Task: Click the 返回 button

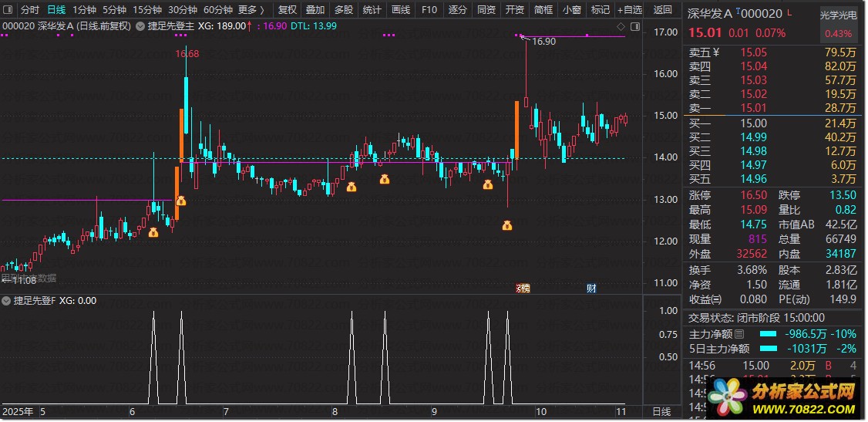Action: (x=663, y=9)
